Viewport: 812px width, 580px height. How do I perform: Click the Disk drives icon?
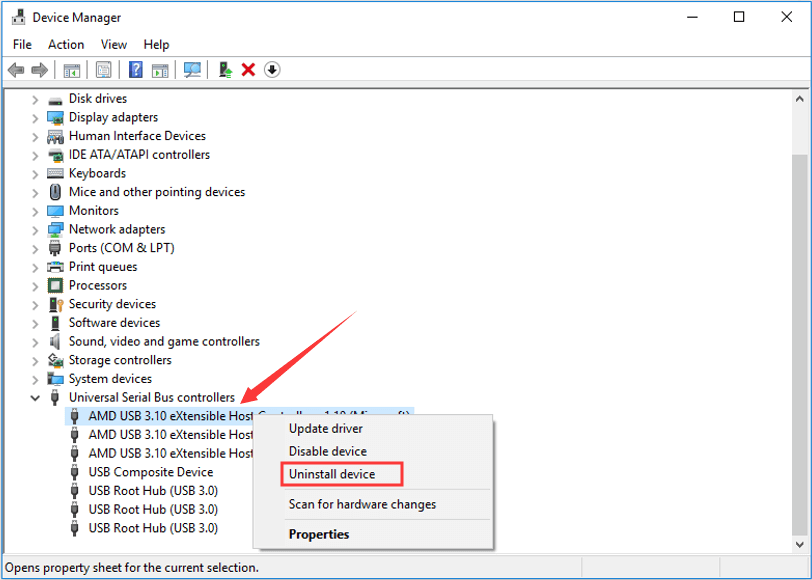coord(55,99)
